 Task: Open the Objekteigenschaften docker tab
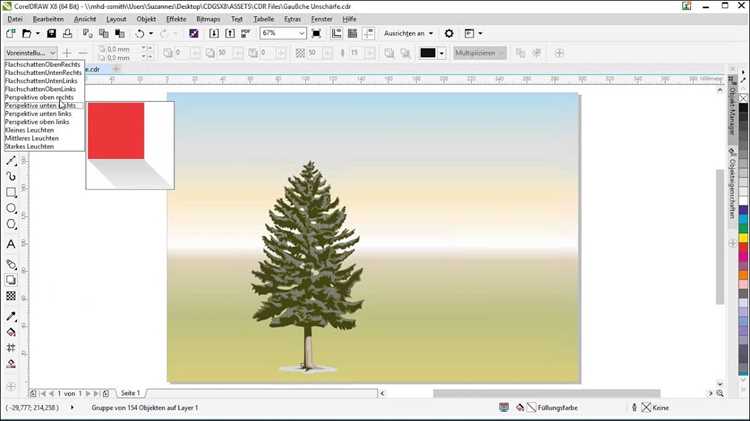(x=732, y=185)
